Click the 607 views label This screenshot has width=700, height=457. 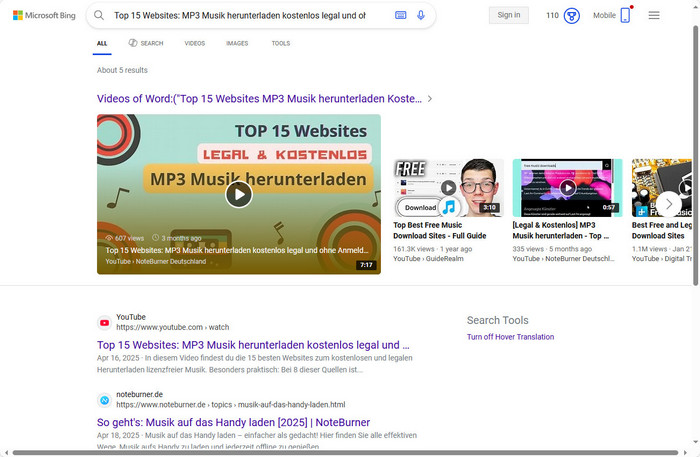click(x=125, y=238)
